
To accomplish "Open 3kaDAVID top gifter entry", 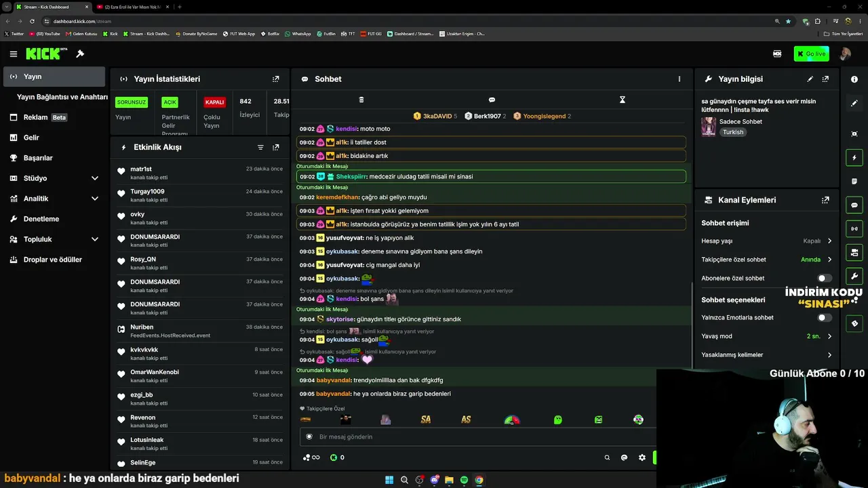I will coord(435,116).
